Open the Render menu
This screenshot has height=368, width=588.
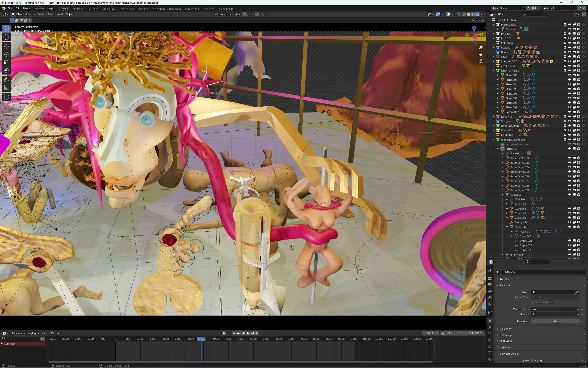click(x=27, y=8)
